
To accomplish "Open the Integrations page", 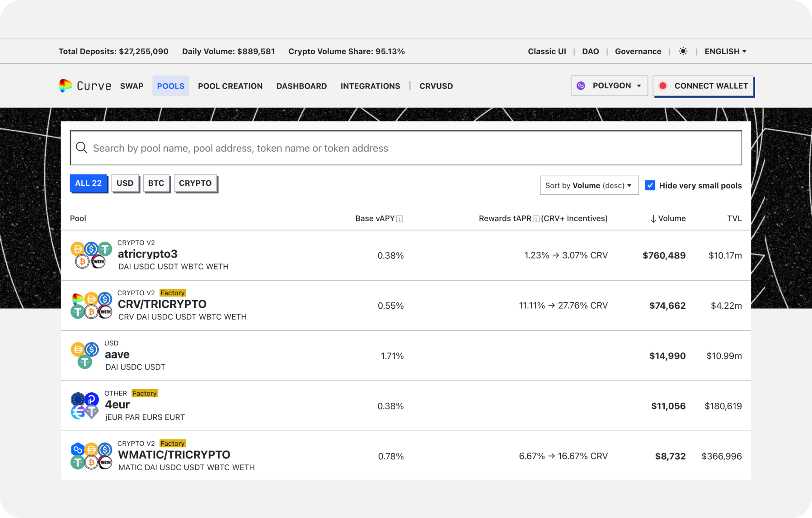I will [371, 86].
